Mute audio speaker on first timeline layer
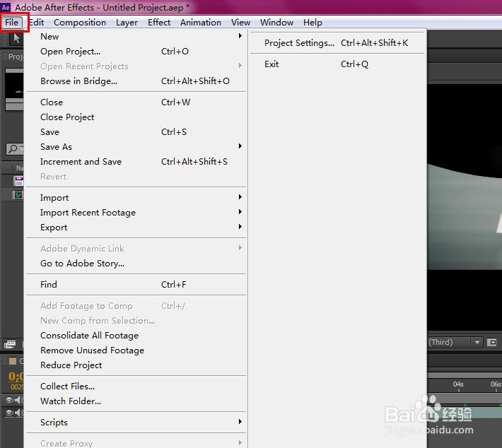This screenshot has height=448, width=502. tap(18, 399)
